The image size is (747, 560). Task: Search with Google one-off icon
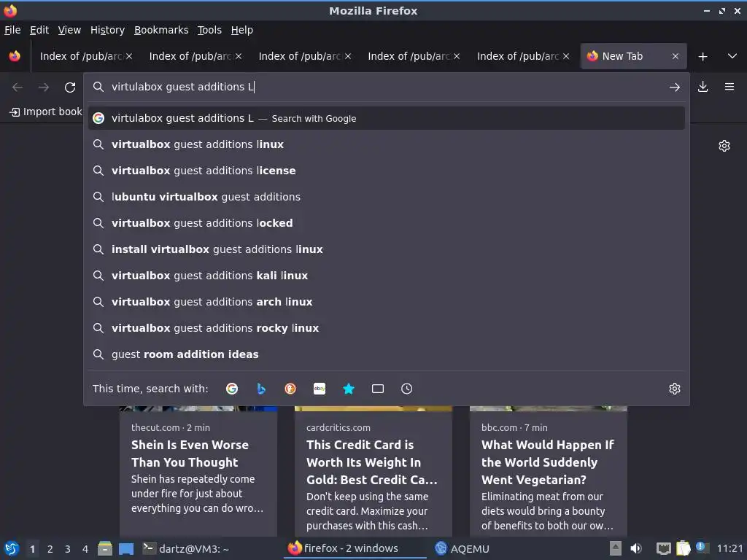click(232, 389)
